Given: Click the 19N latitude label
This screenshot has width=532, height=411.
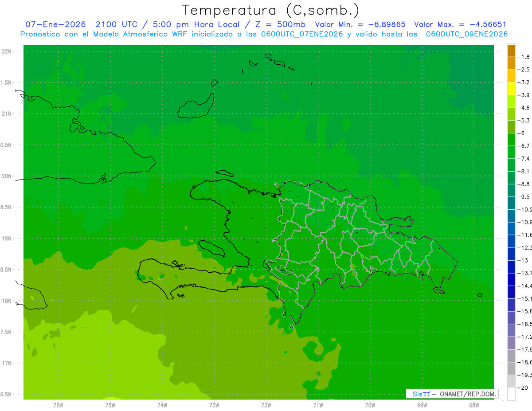Looking at the screenshot, I should tap(7, 239).
